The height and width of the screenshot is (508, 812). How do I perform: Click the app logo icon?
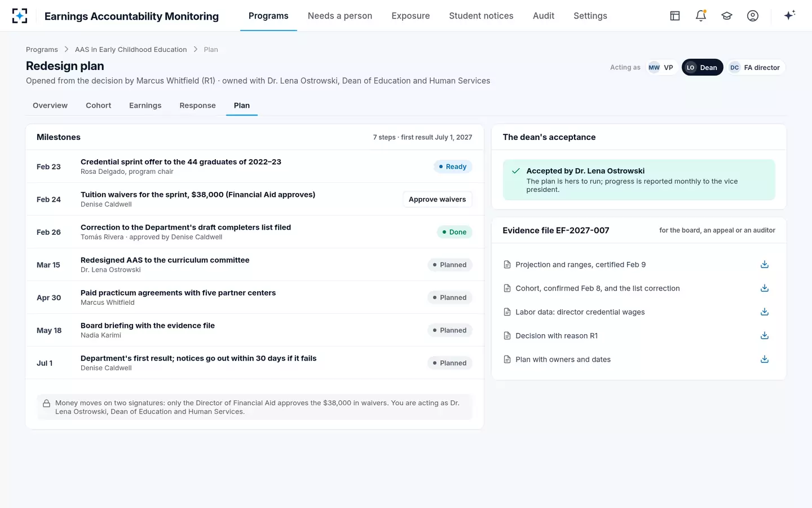[20, 16]
